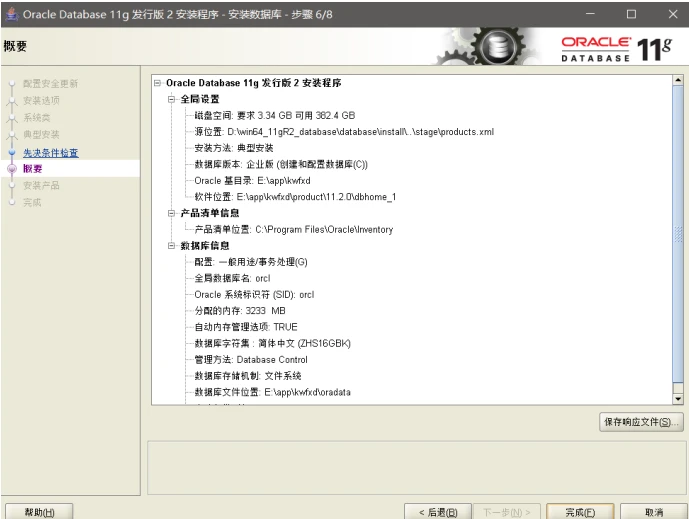Click the vertical scrollbar thumb in summary
The image size is (689, 519).
[678, 234]
